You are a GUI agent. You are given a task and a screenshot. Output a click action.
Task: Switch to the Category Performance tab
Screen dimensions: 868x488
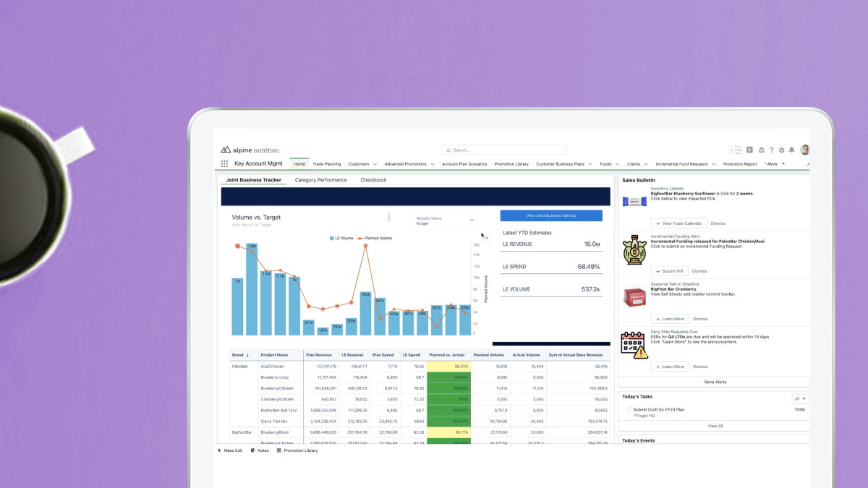click(320, 180)
